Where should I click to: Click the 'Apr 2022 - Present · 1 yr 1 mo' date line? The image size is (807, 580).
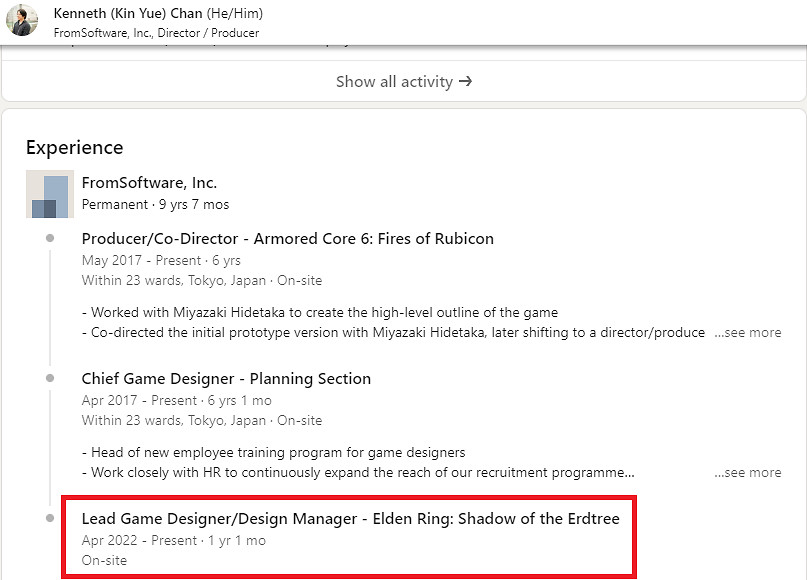coord(173,540)
